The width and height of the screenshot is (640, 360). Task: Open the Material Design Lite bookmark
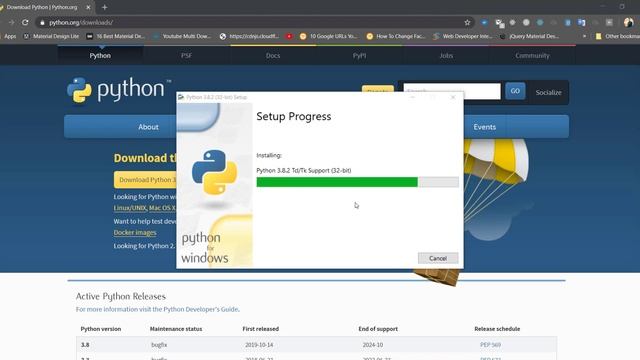[51, 36]
